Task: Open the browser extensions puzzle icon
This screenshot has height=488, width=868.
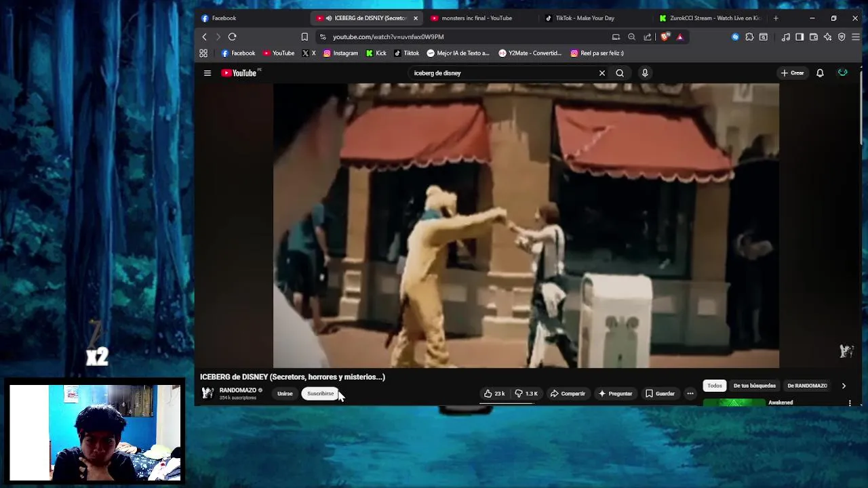Action: tap(749, 37)
